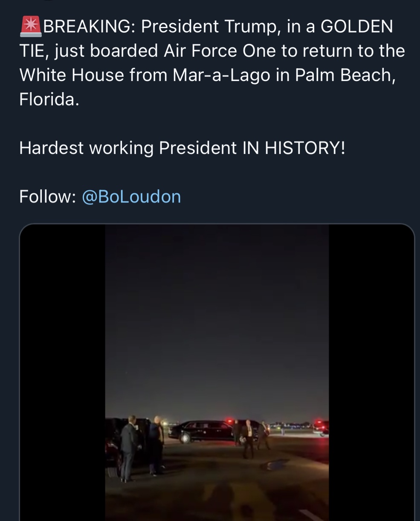Click the words 'GOLDEN' in the post

(x=356, y=26)
